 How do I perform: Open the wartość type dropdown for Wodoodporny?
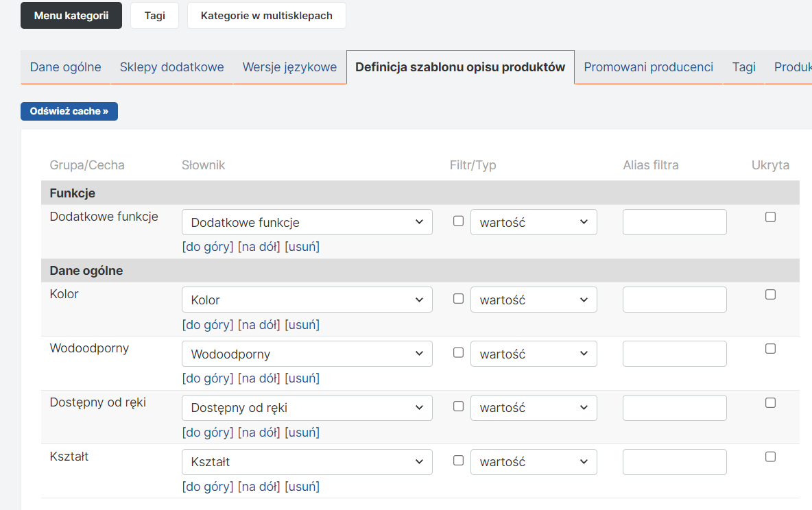(534, 354)
